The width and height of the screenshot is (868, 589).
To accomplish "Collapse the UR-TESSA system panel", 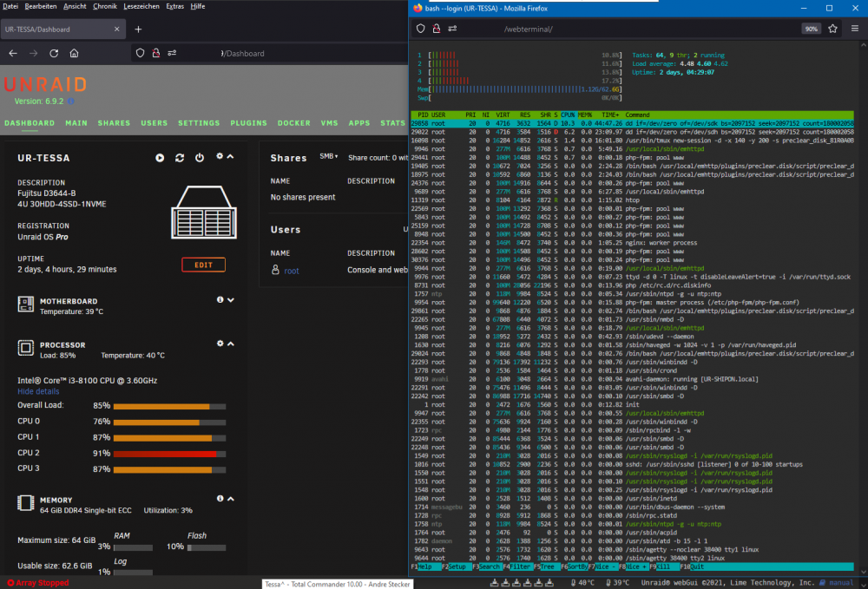I will (x=231, y=156).
